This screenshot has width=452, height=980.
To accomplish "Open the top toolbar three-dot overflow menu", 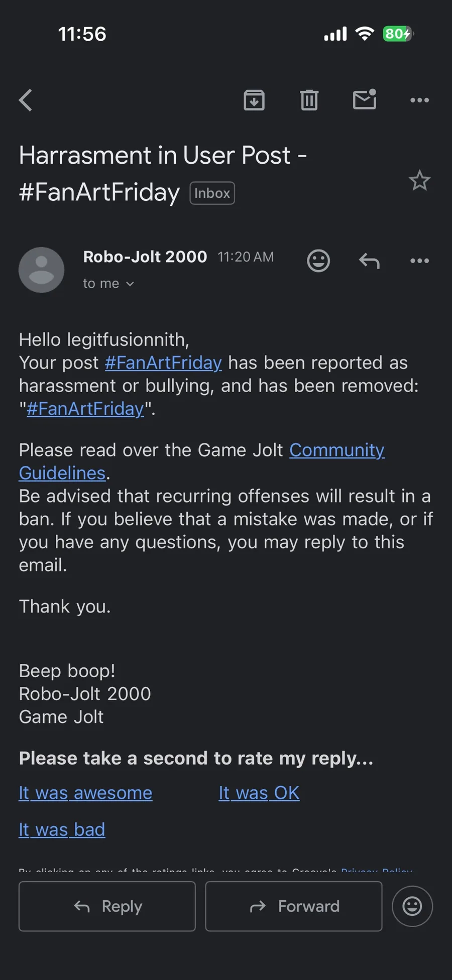I will pos(419,100).
